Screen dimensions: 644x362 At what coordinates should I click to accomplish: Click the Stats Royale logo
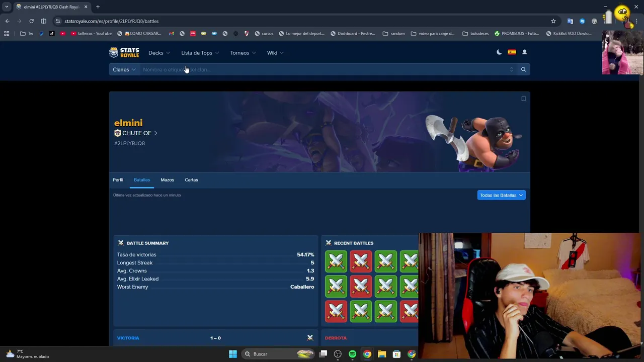pos(124,53)
